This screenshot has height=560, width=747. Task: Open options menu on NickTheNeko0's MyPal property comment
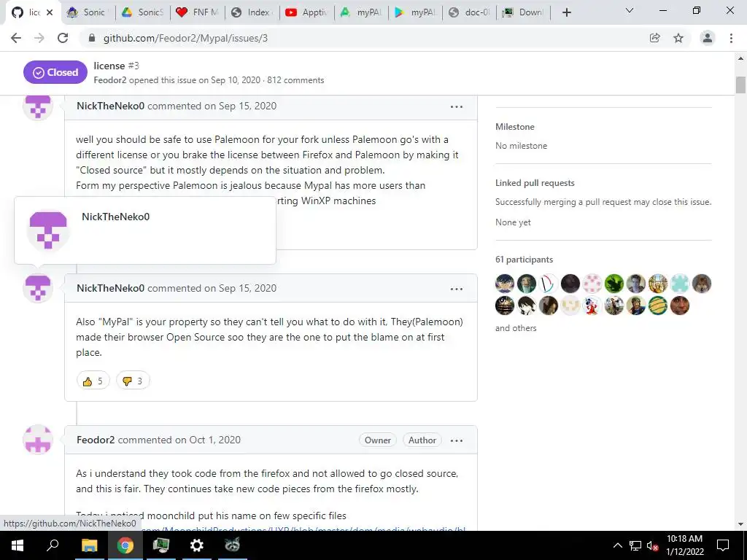click(457, 289)
